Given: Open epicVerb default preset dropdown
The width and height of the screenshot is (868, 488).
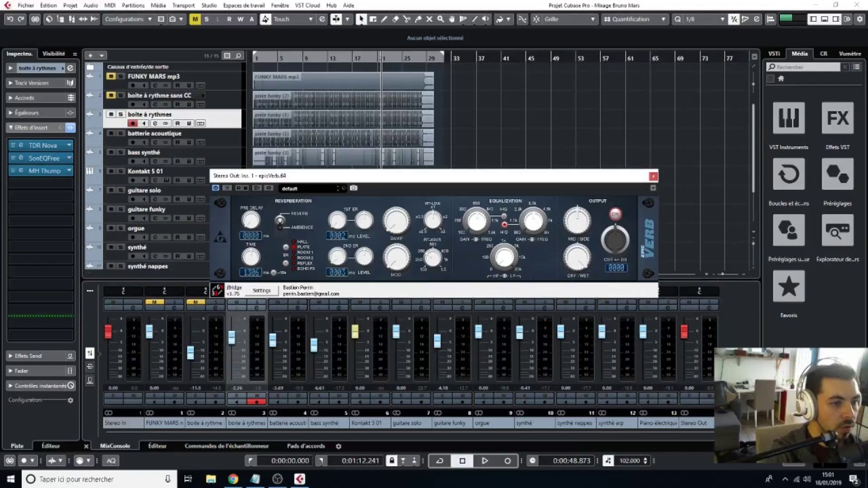Looking at the screenshot, I should point(313,188).
